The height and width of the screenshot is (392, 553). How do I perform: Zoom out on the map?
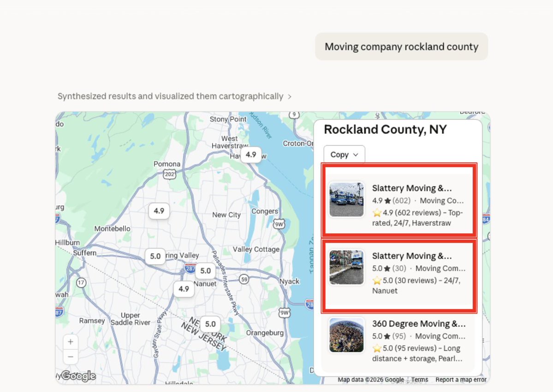coord(71,356)
